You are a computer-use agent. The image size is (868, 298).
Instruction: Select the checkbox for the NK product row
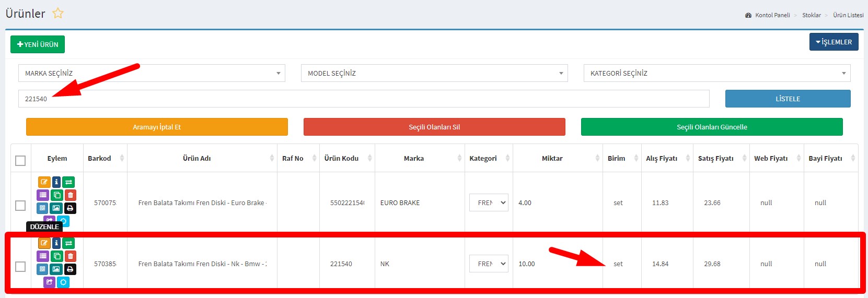pyautogui.click(x=20, y=267)
